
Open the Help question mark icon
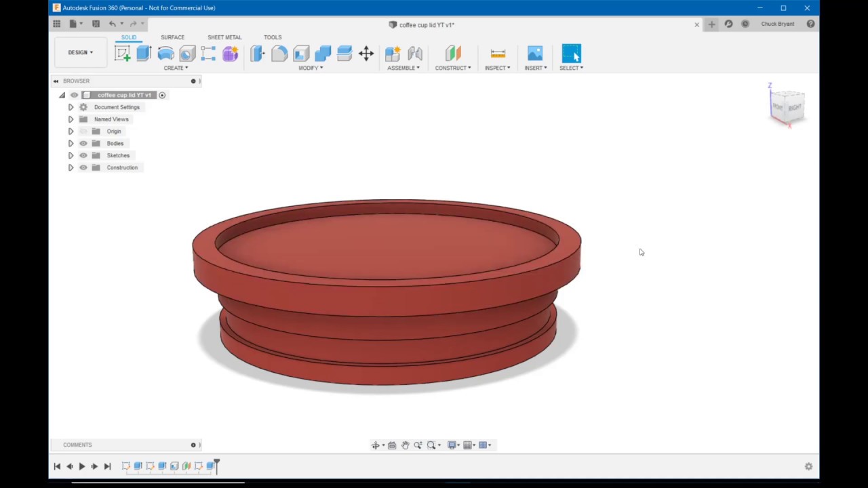click(x=810, y=24)
